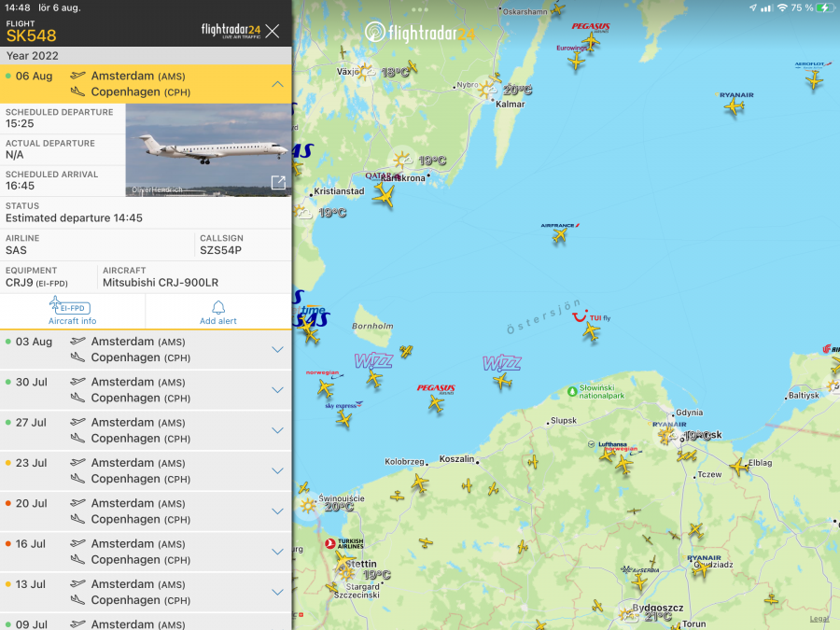The width and height of the screenshot is (840, 630).
Task: Tap the Add alert bell
Action: [x=218, y=312]
